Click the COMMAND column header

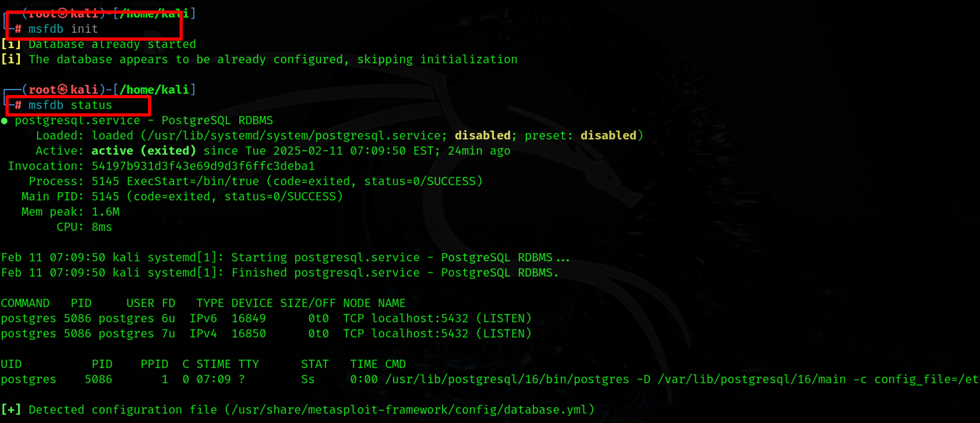point(25,303)
